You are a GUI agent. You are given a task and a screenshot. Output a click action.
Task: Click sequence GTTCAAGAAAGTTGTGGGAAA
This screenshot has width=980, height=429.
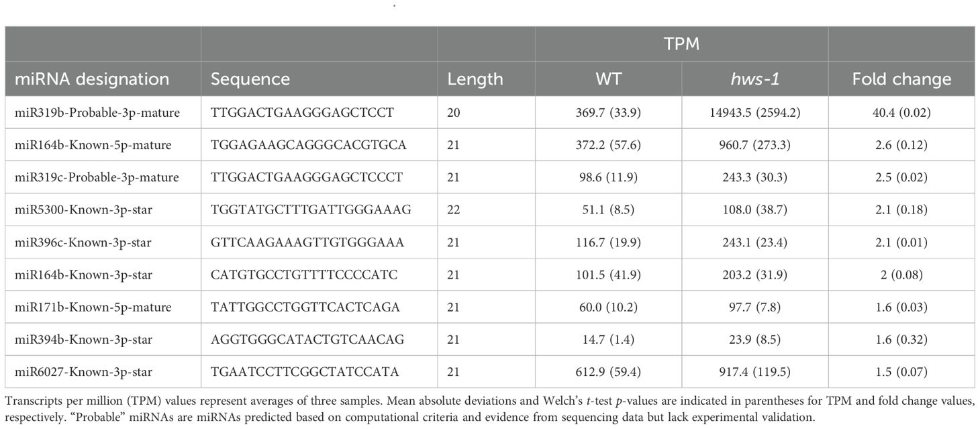307,242
